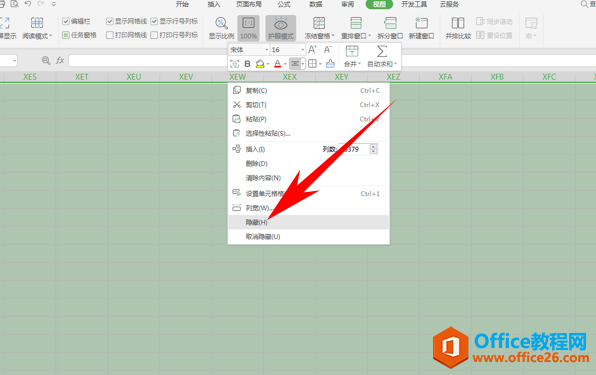596x375 pixels.
Task: Open the 合并 merge dropdown arrow
Action: point(360,64)
